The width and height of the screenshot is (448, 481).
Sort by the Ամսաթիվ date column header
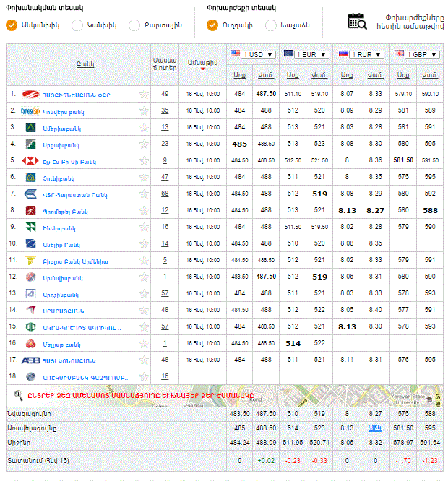[202, 63]
